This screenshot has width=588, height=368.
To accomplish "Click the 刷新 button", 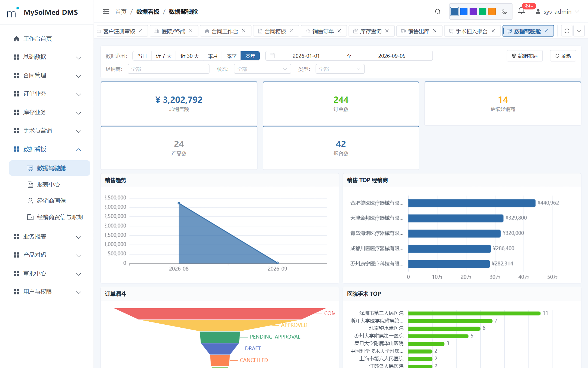I will (563, 56).
